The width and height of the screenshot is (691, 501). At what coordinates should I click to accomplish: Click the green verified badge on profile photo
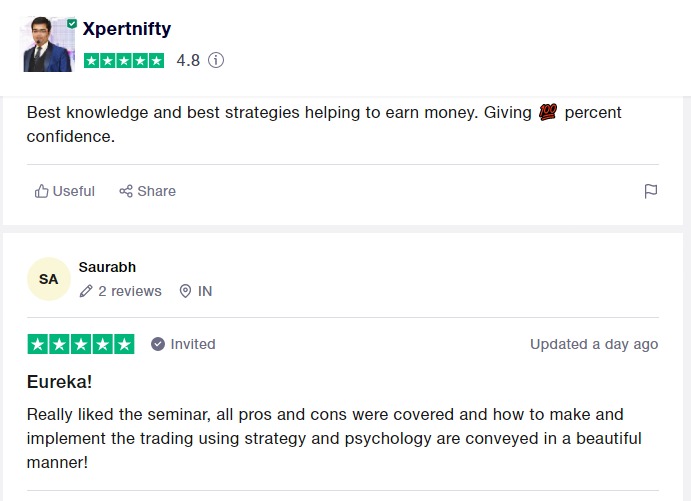pyautogui.click(x=72, y=22)
